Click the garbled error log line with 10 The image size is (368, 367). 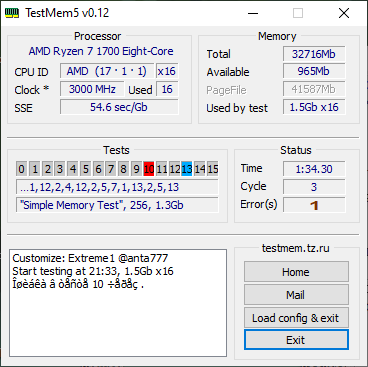coord(78,284)
